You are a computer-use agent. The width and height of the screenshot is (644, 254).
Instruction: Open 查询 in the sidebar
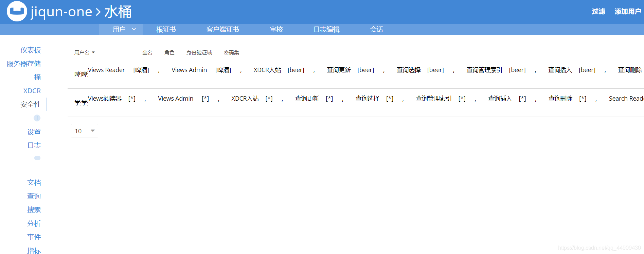(x=34, y=196)
